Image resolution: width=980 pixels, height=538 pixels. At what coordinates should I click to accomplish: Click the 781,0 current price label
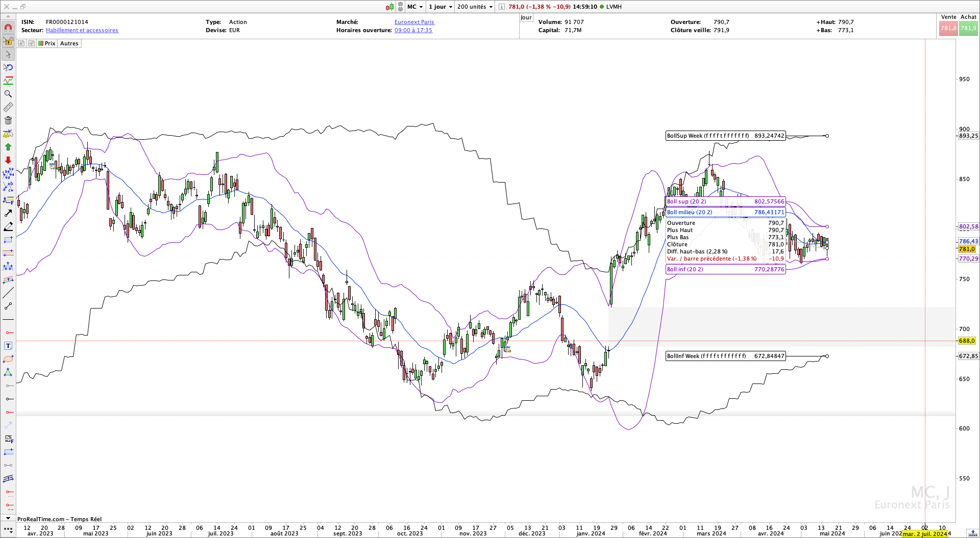pos(967,249)
